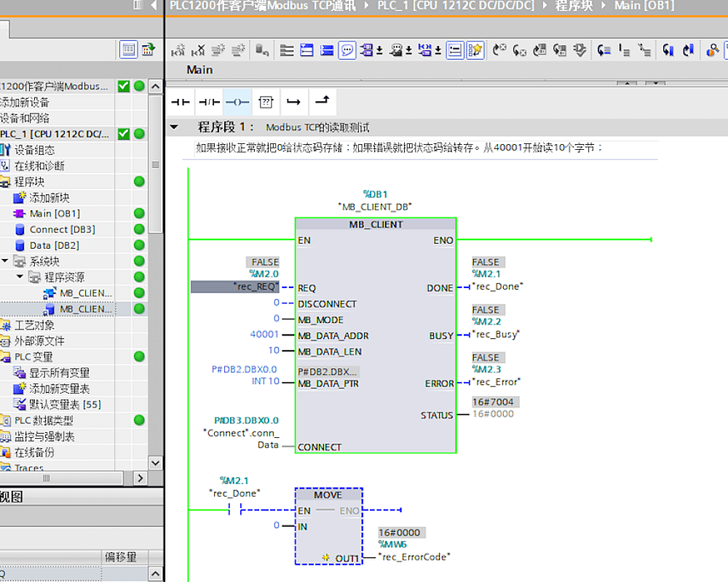Select the normally closed contact in favorites

point(209,102)
